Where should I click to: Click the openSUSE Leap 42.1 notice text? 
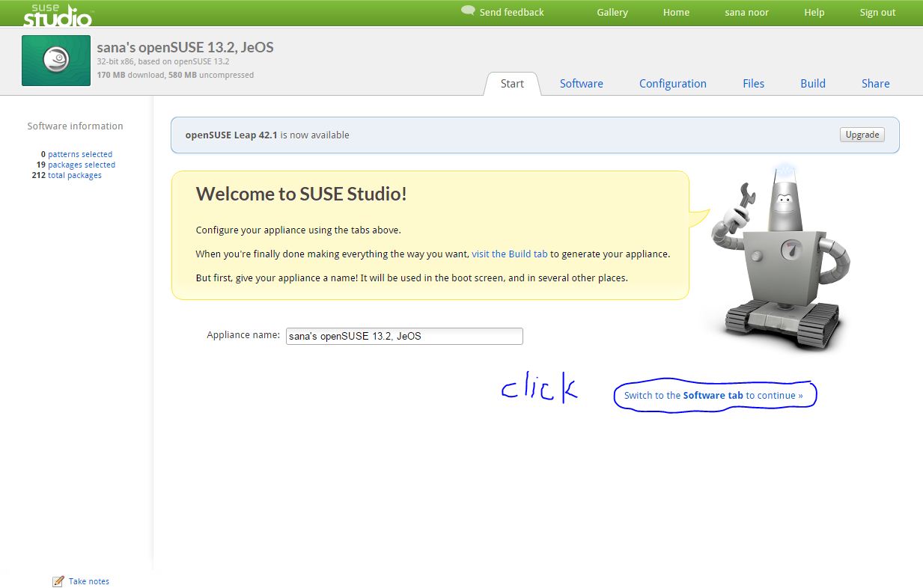(267, 135)
